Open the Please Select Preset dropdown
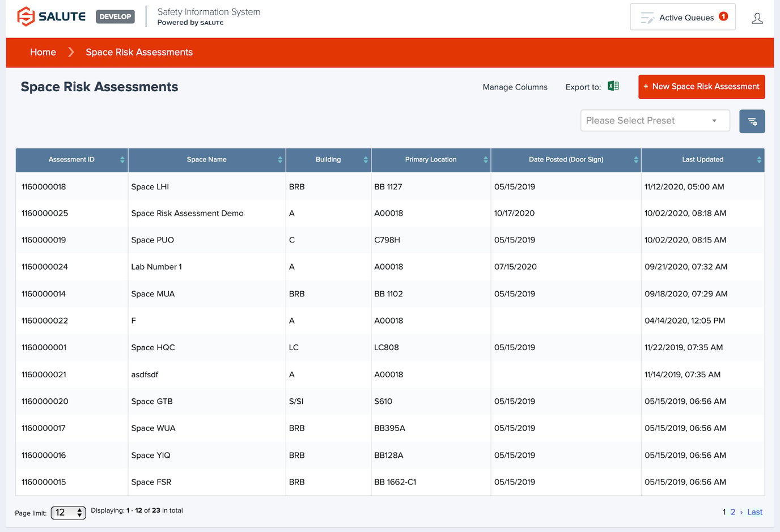Image resolution: width=780 pixels, height=532 pixels. click(655, 121)
